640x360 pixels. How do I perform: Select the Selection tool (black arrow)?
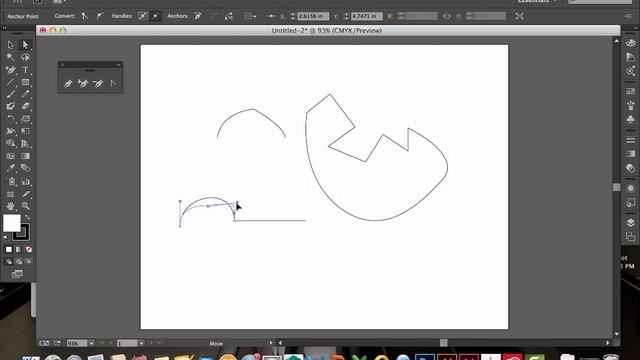pyautogui.click(x=10, y=44)
